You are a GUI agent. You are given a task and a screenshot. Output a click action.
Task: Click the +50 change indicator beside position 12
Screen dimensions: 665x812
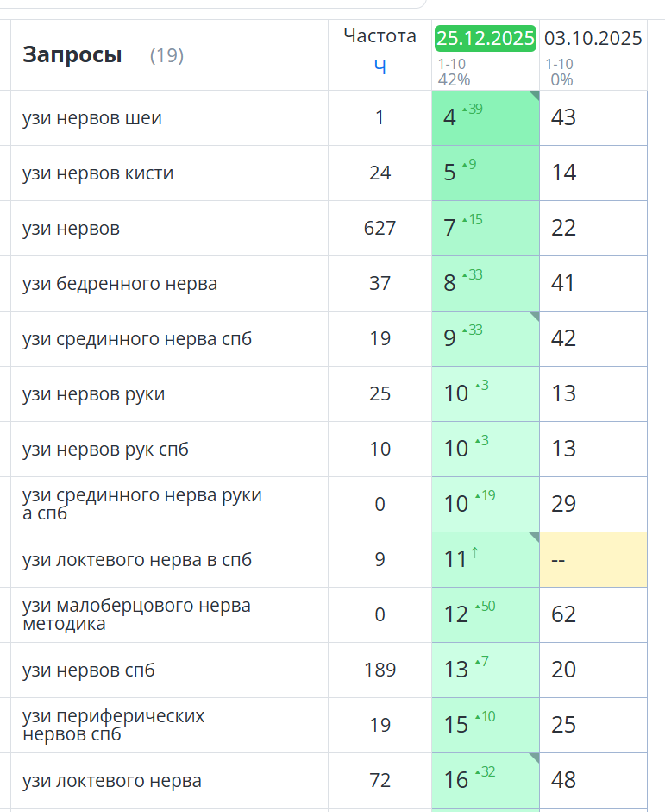click(x=484, y=606)
